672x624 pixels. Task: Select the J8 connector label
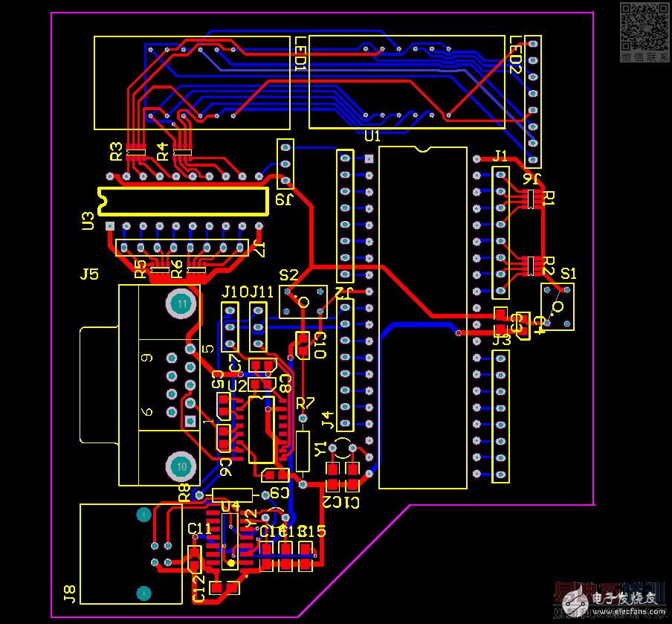coord(69,594)
